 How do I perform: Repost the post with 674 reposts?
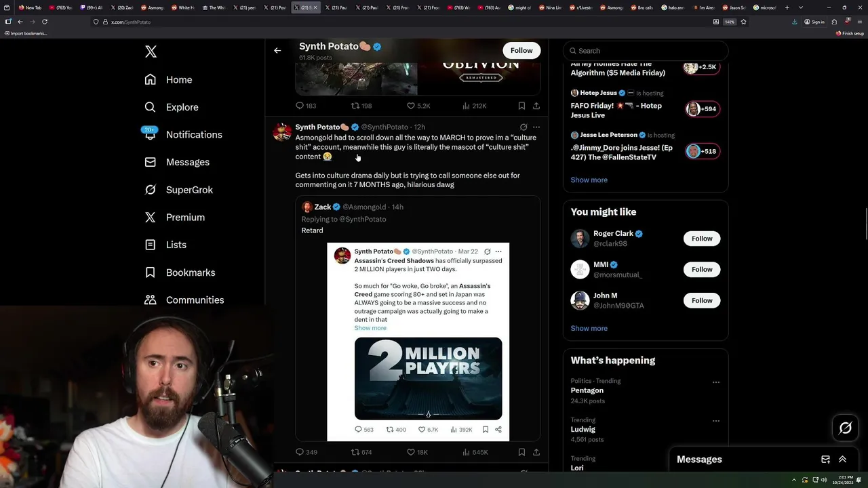pos(361,452)
